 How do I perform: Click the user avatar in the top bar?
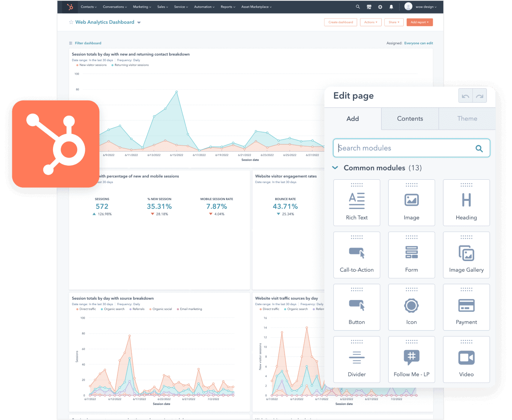coord(408,6)
